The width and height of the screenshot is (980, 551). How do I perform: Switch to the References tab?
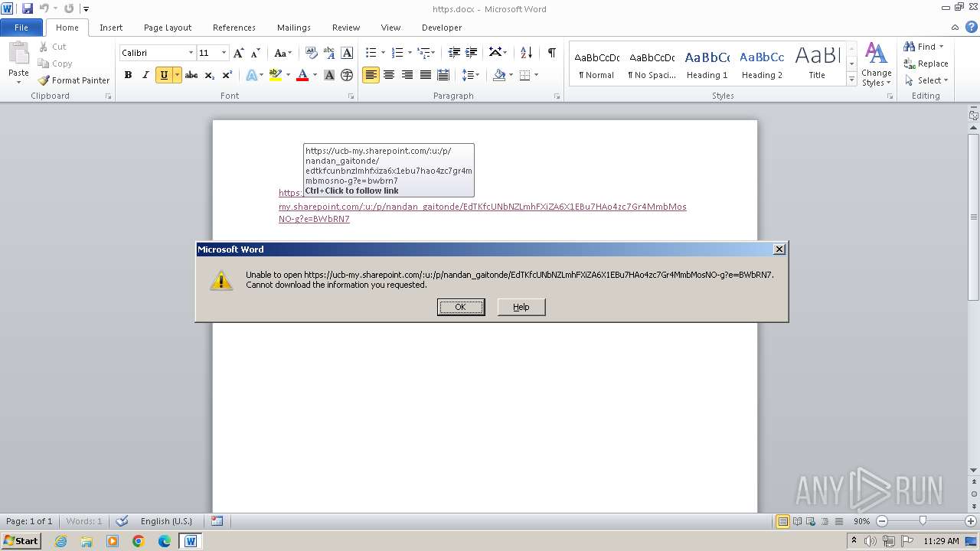pos(234,28)
